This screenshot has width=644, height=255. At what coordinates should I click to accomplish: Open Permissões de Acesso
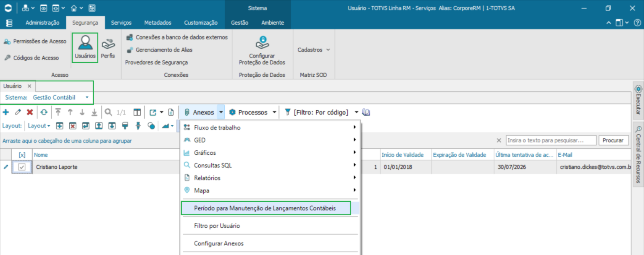tap(35, 41)
